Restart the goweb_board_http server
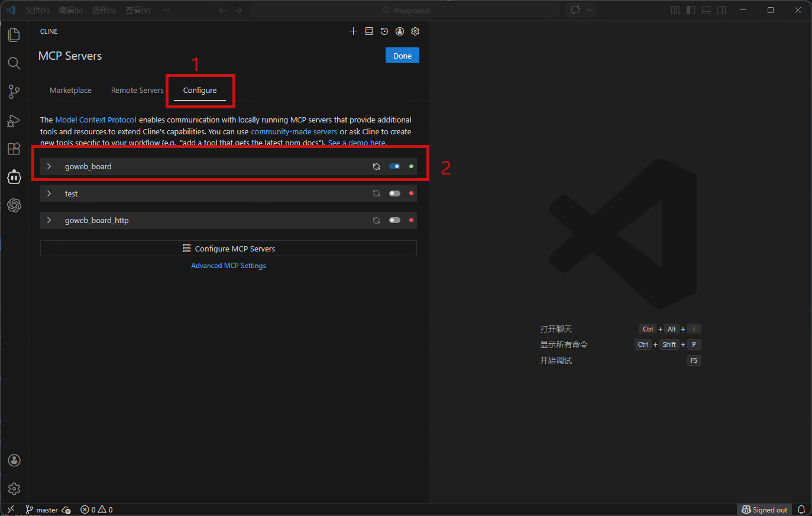812x516 pixels. (376, 220)
